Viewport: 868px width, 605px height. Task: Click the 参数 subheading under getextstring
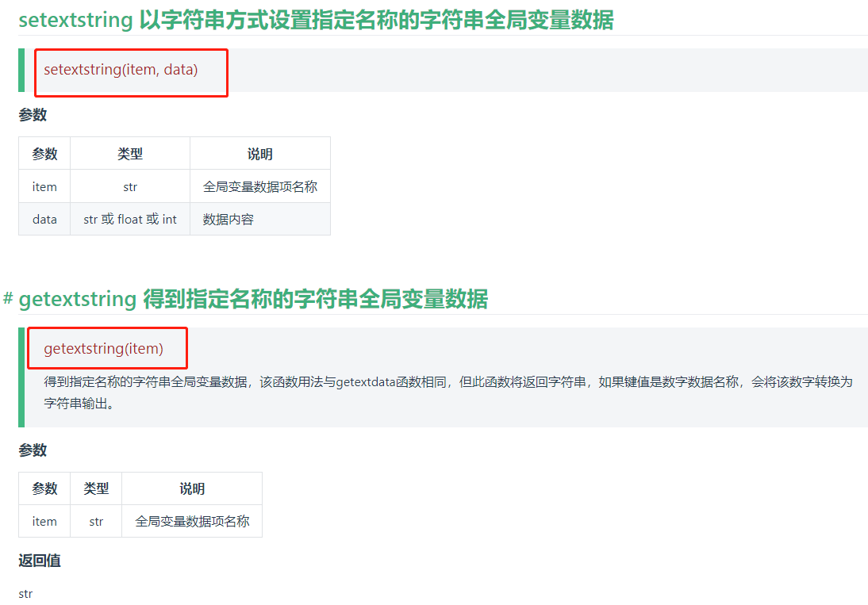point(33,450)
